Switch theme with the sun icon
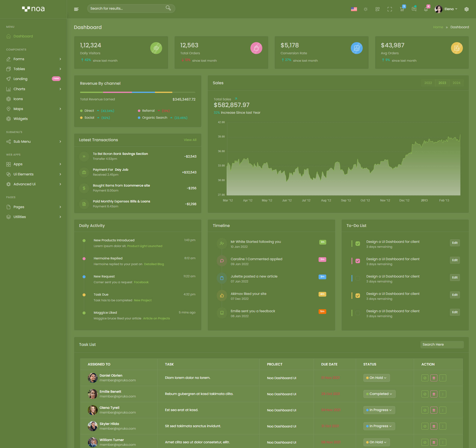 [365, 9]
